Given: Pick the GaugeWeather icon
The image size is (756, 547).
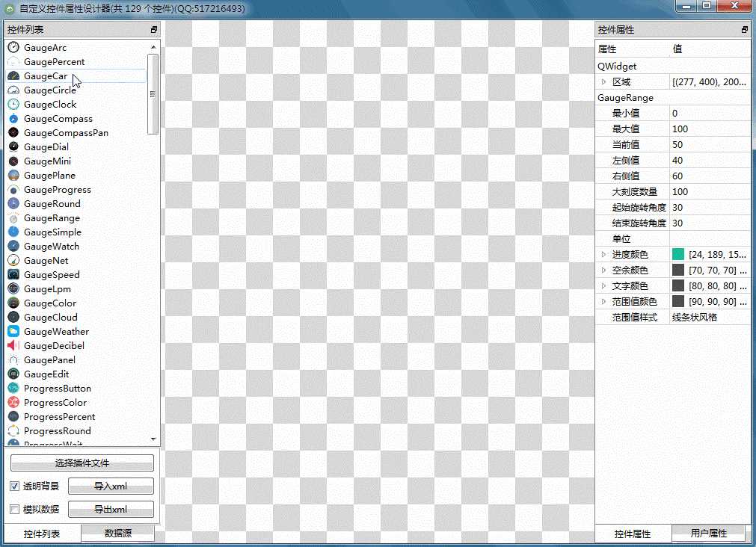Looking at the screenshot, I should click(13, 332).
